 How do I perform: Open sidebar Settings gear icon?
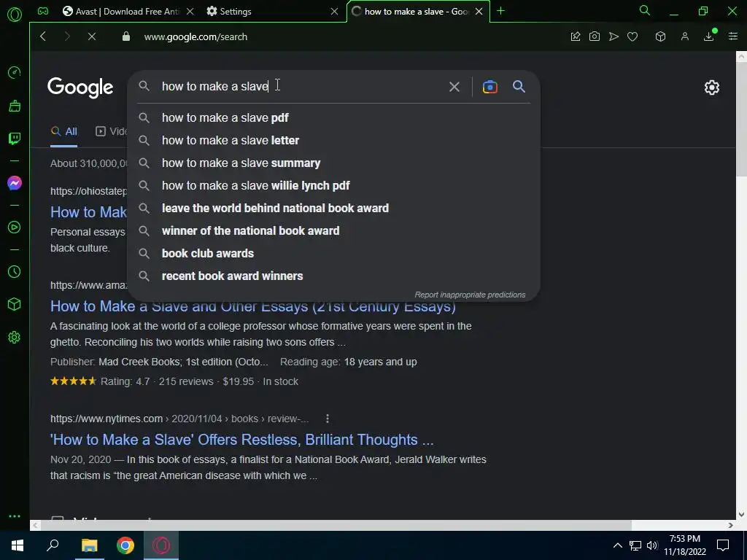[x=15, y=337]
